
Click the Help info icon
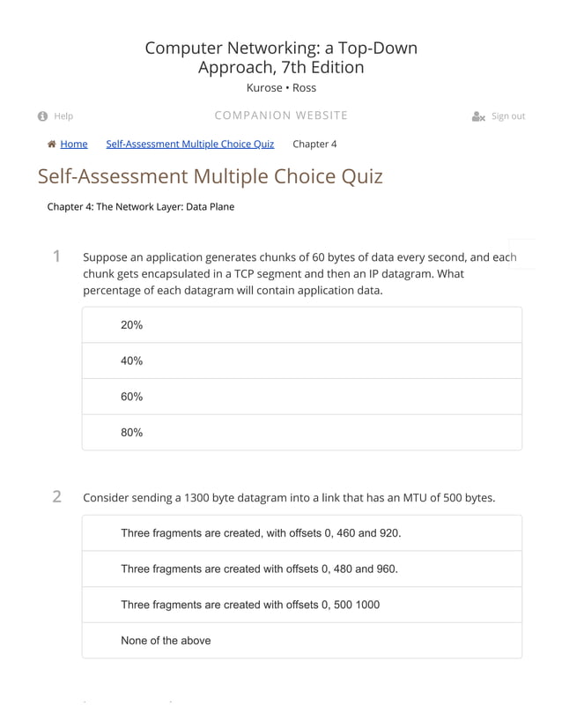click(42, 116)
